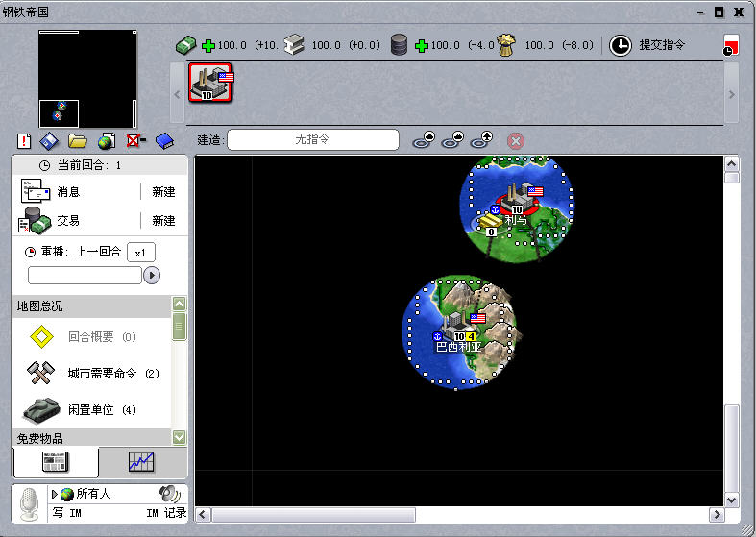The image size is (756, 537).
Task: Open the x1 replay speed selector
Action: [141, 253]
